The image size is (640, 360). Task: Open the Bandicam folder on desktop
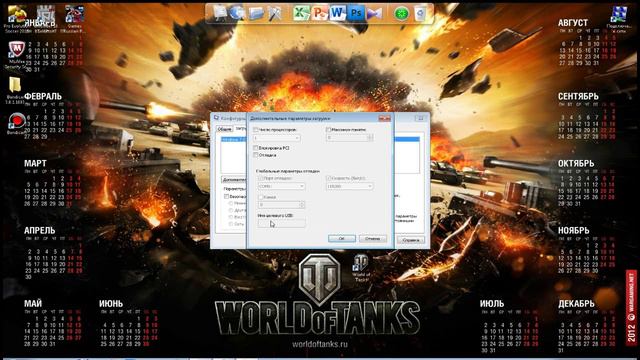(15, 90)
